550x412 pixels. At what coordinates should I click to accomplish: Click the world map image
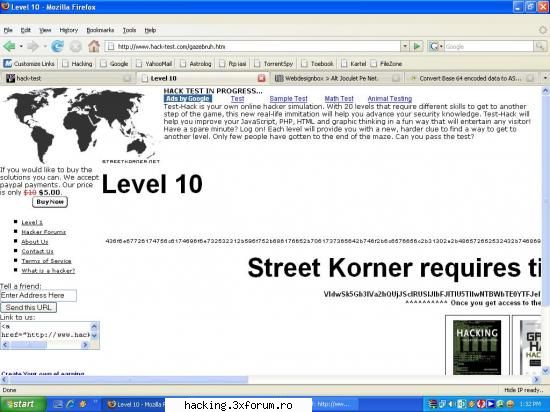pyautogui.click(x=81, y=126)
